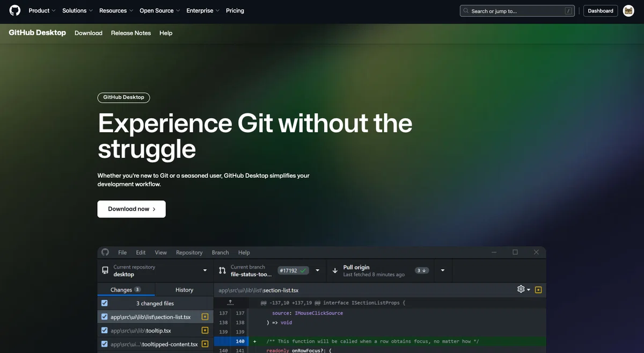Click the section-list.tsx path in diff header
Screen dimensions: 644x353
point(258,290)
